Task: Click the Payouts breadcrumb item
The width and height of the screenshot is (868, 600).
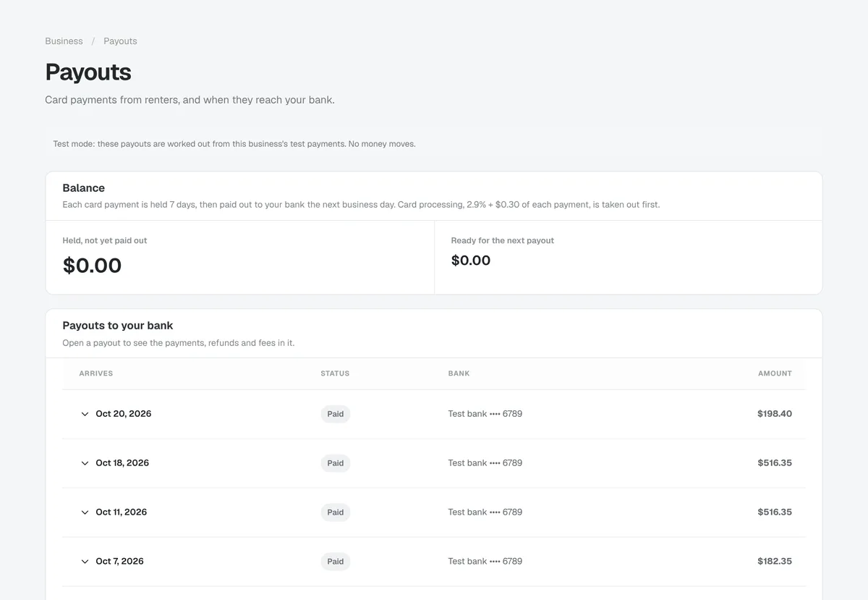Action: 120,41
